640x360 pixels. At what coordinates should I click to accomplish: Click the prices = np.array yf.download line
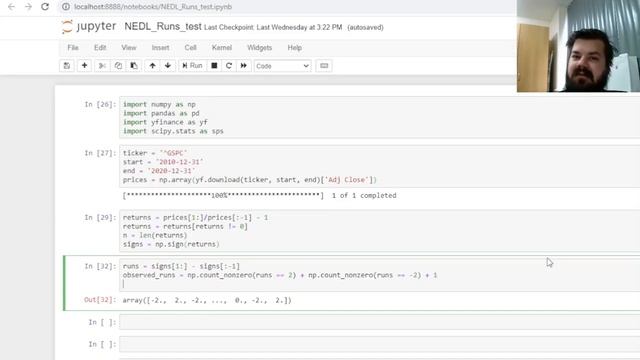(x=249, y=180)
